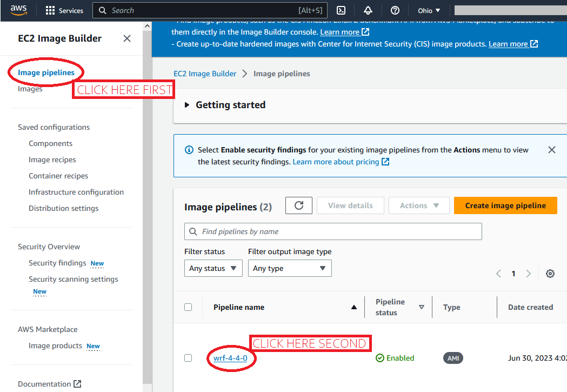Refresh the image pipelines list
Viewport: 567px width, 392px height.
click(x=299, y=205)
